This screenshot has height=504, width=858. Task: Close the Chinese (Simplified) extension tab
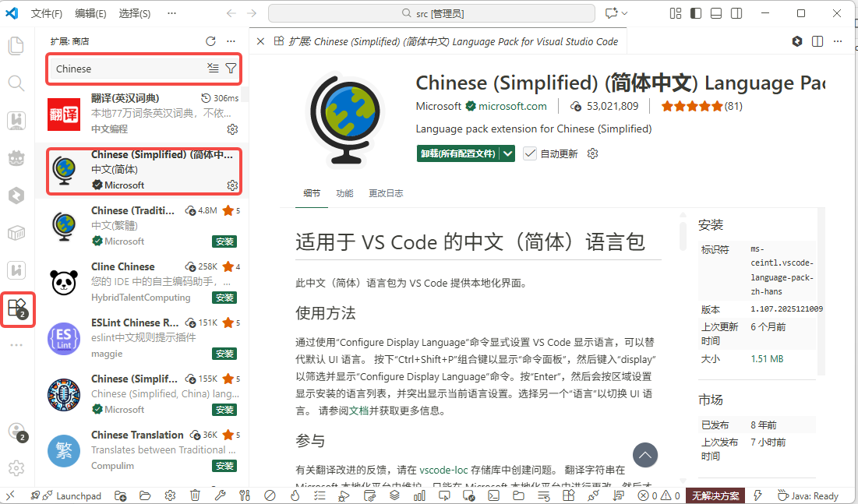[261, 41]
